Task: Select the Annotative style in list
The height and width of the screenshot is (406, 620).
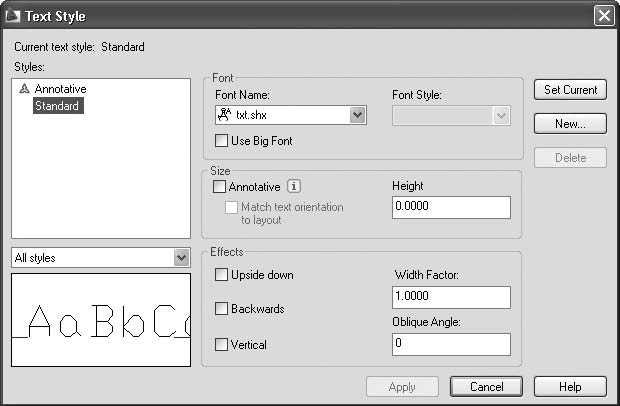Action: [60, 90]
